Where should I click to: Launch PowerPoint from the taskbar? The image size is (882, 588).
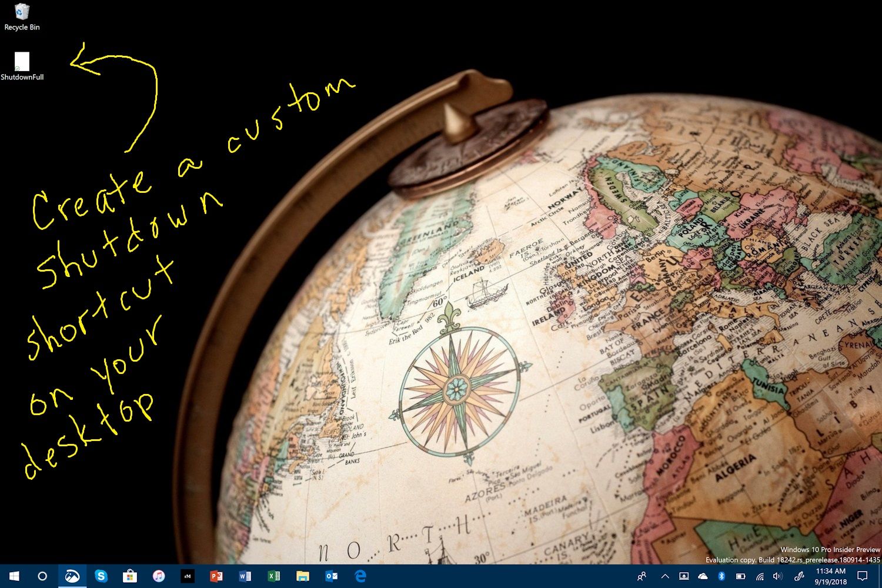[x=216, y=576]
